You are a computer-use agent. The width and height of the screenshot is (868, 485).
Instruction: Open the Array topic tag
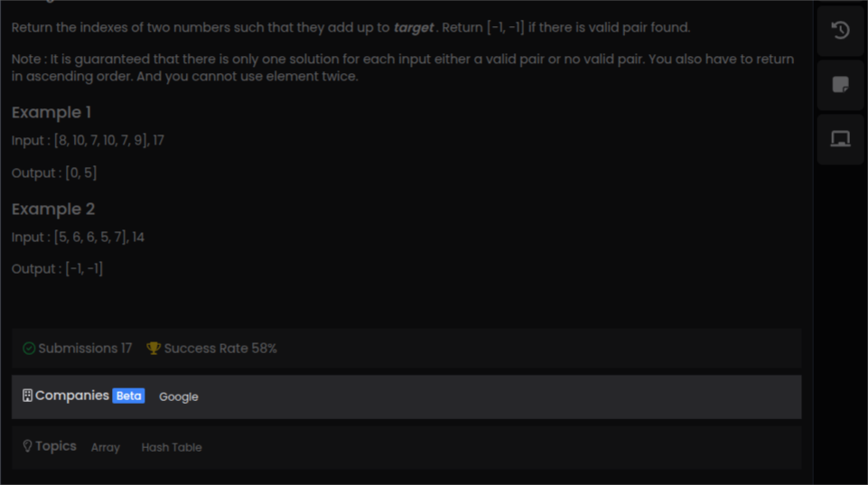coord(106,447)
